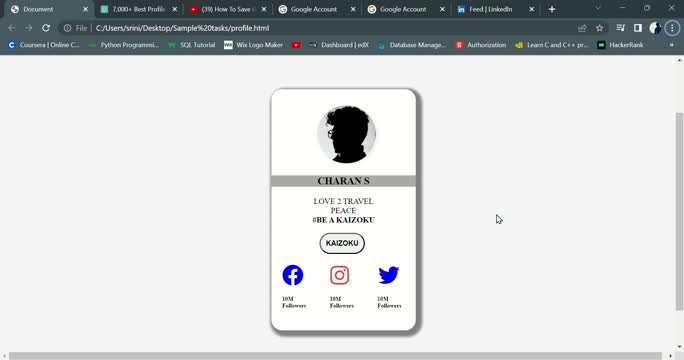Share this page using share icon
The image size is (684, 360).
point(582,28)
